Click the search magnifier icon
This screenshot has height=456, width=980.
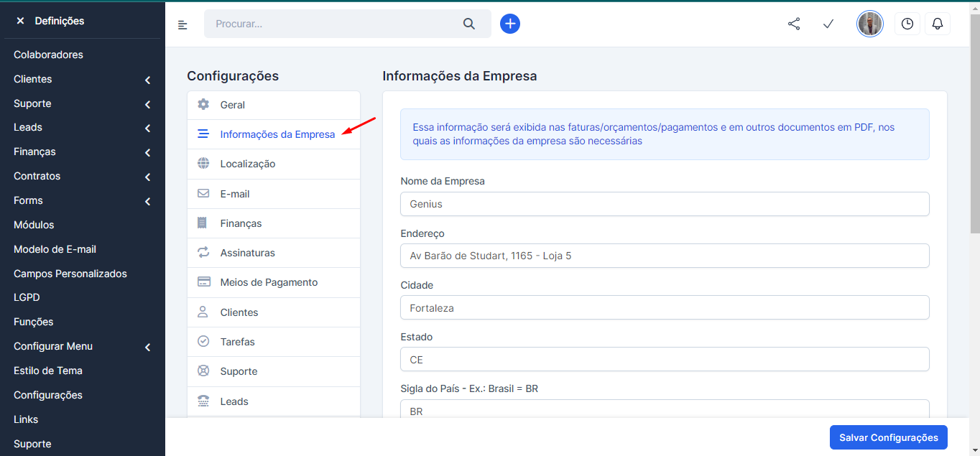tap(469, 24)
